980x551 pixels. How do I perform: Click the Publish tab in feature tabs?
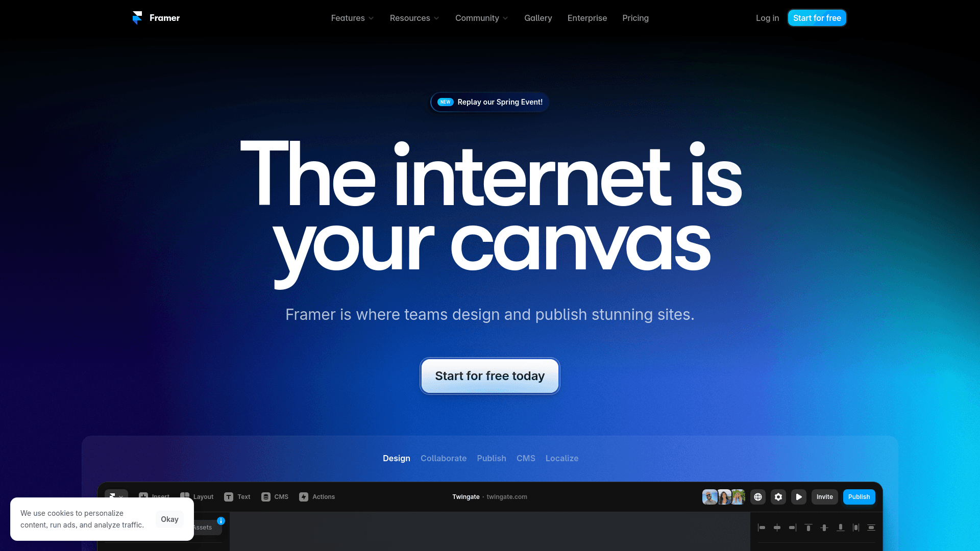tap(492, 458)
